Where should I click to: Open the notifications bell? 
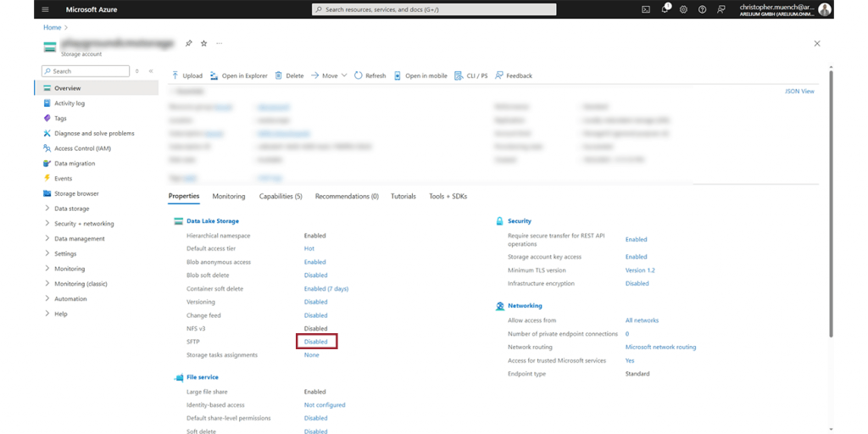[665, 8]
